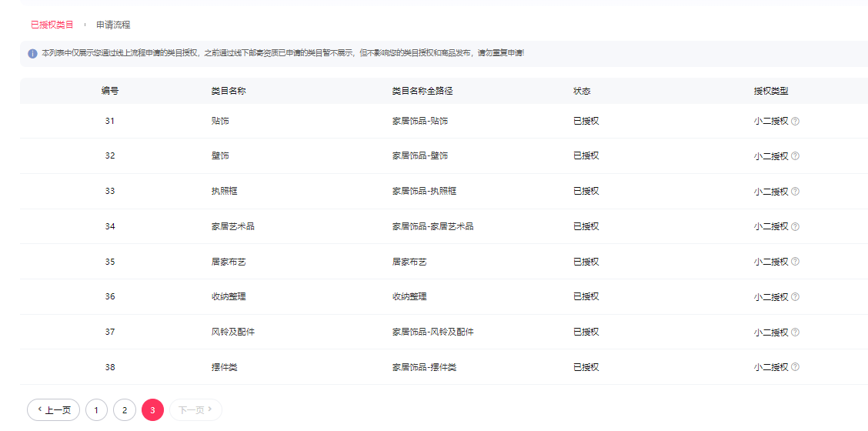Go to previous page with 上一页
868x431 pixels.
pyautogui.click(x=54, y=410)
